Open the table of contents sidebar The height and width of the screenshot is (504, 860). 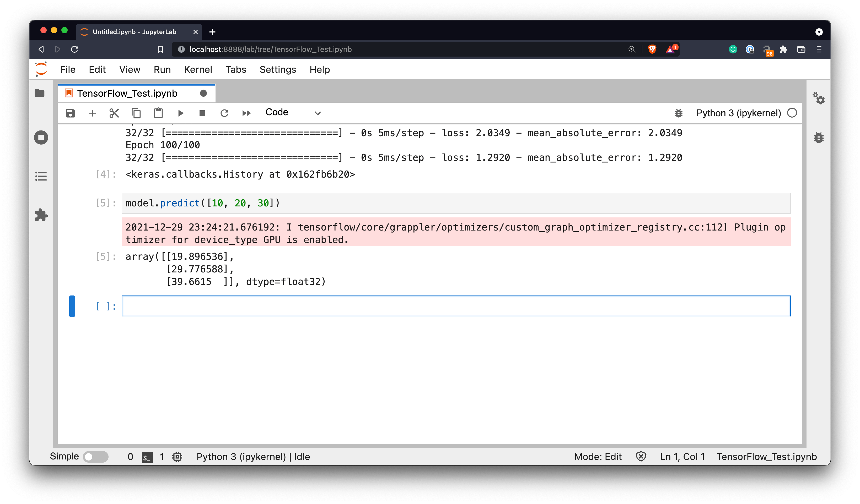tap(41, 176)
